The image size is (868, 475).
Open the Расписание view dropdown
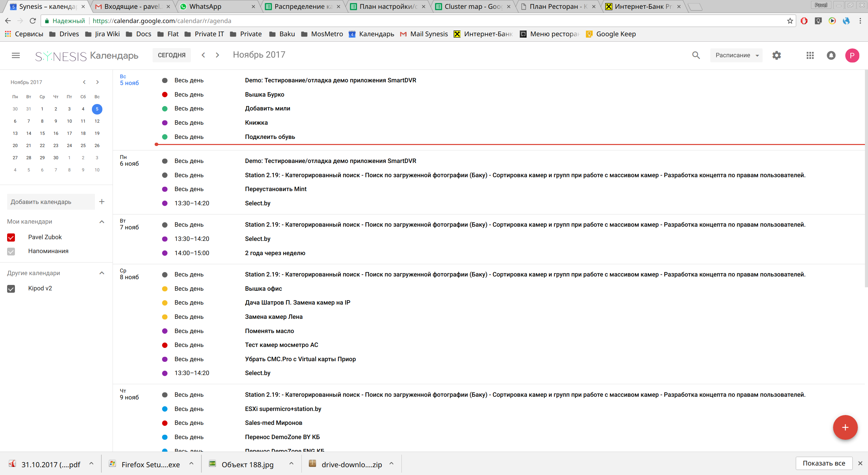[x=736, y=55]
